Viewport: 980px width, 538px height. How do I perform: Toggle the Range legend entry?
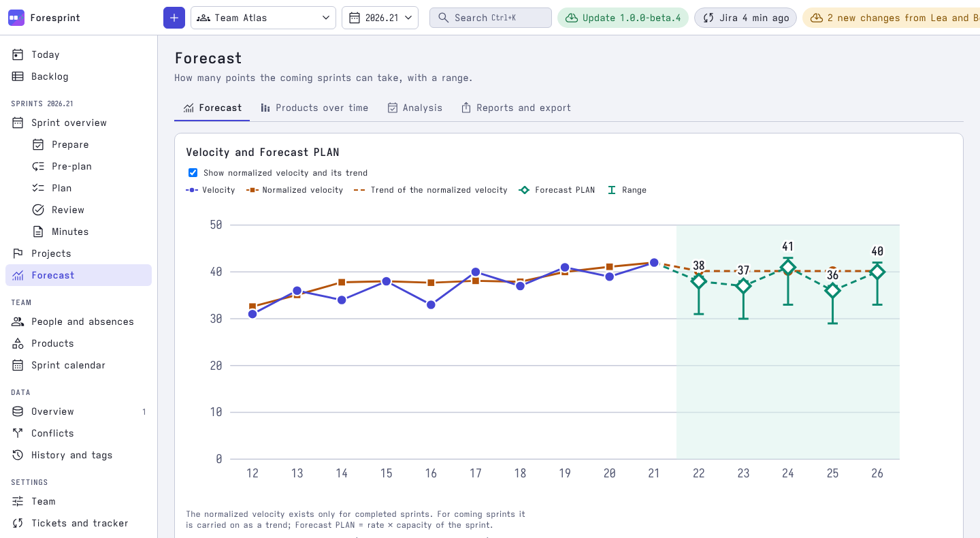click(x=626, y=190)
